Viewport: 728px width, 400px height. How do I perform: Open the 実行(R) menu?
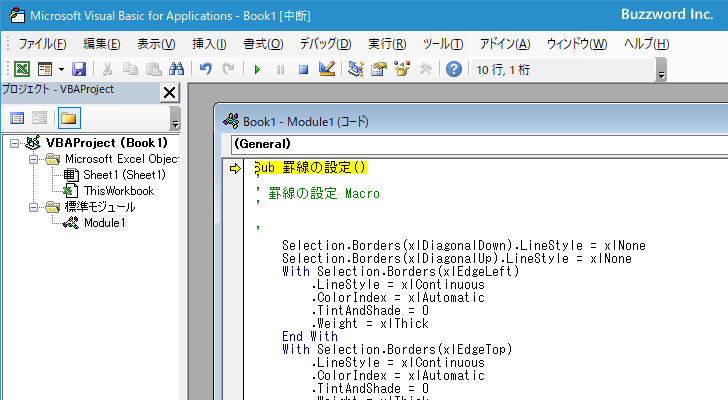coord(387,44)
